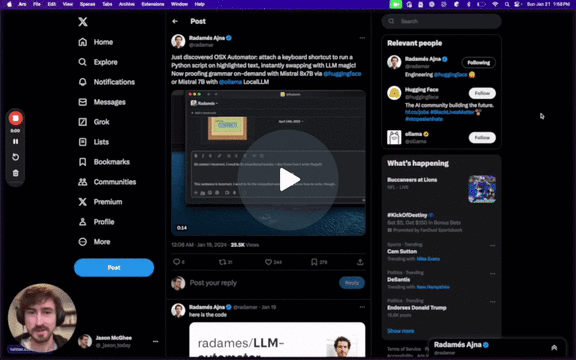Open Lists
The image size is (576, 360).
point(93,142)
